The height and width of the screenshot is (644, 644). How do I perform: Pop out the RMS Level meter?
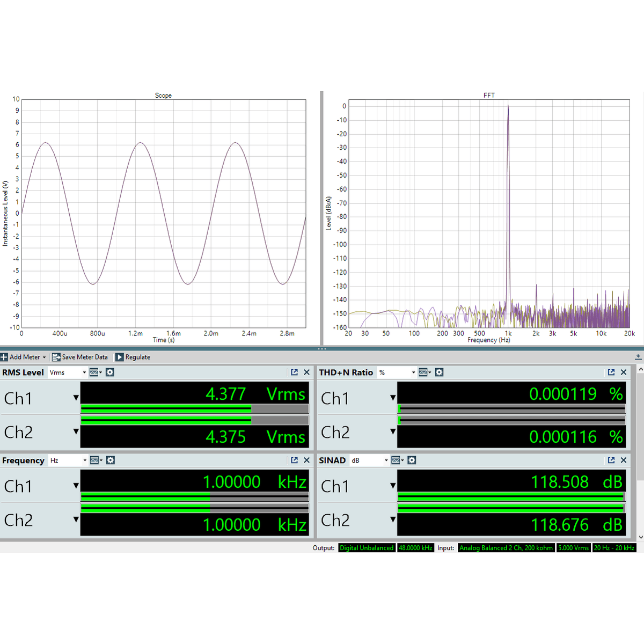point(294,372)
